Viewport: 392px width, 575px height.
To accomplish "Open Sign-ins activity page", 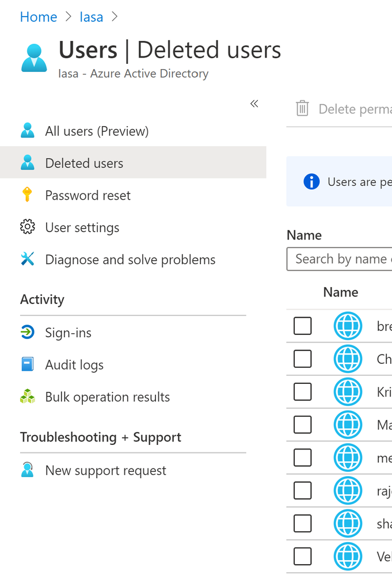I will (x=68, y=333).
